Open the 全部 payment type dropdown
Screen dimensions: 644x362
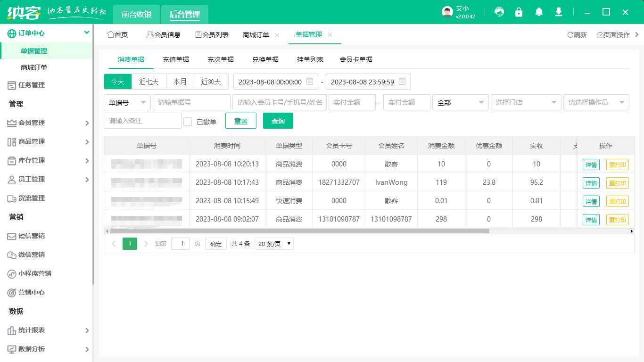461,102
